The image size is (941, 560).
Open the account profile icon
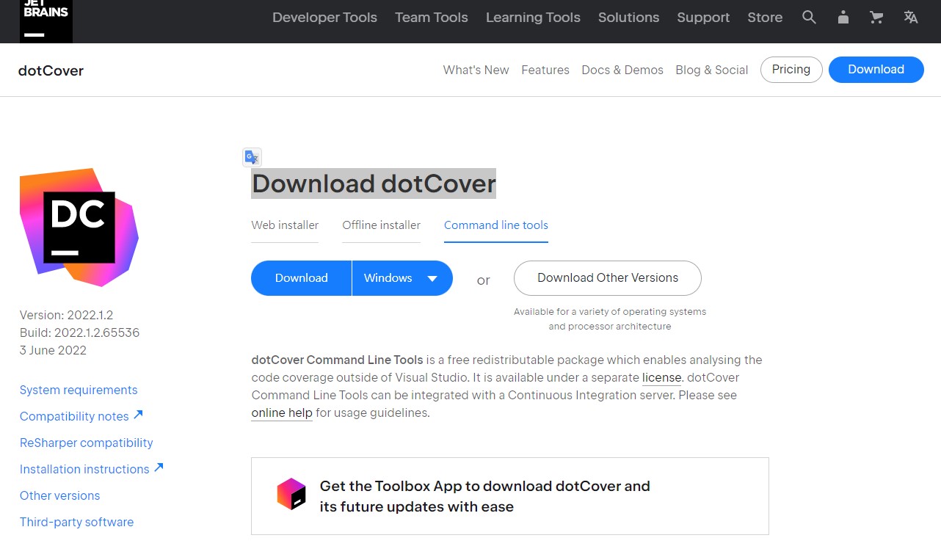(843, 17)
